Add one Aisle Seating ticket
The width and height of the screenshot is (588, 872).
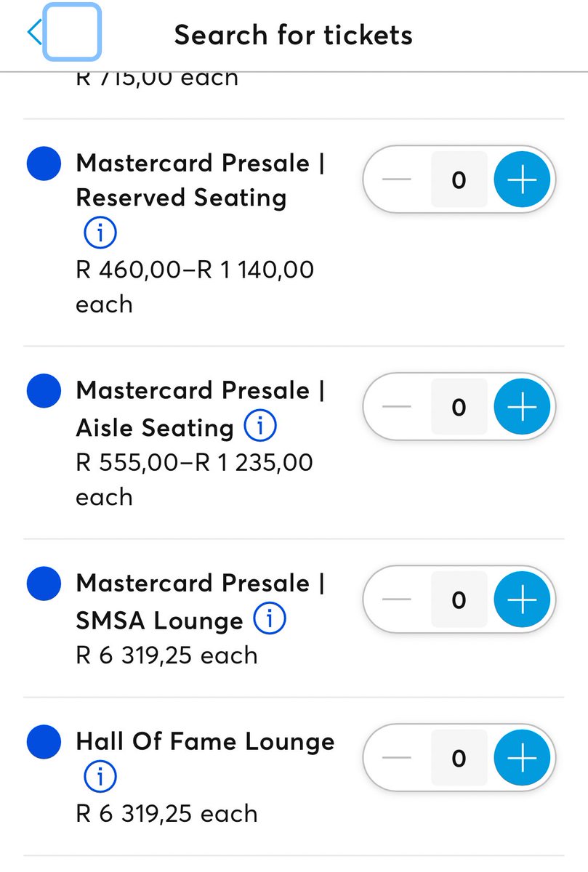coord(522,407)
